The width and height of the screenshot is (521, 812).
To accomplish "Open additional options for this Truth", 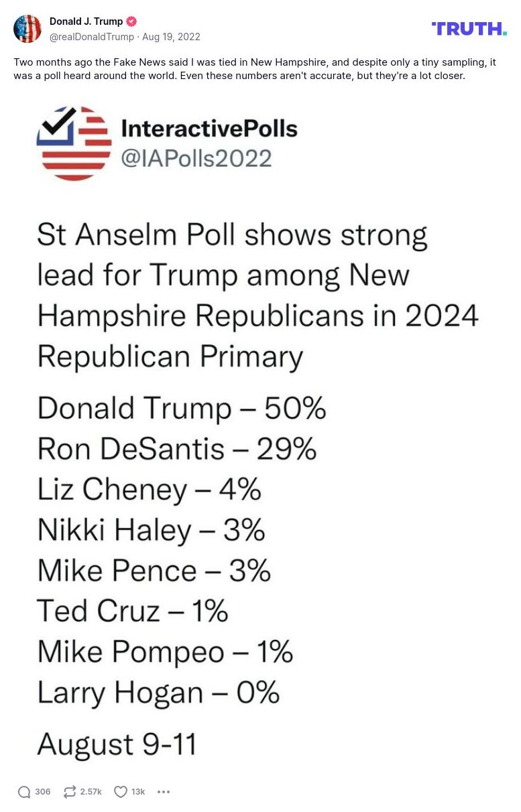I will (164, 791).
